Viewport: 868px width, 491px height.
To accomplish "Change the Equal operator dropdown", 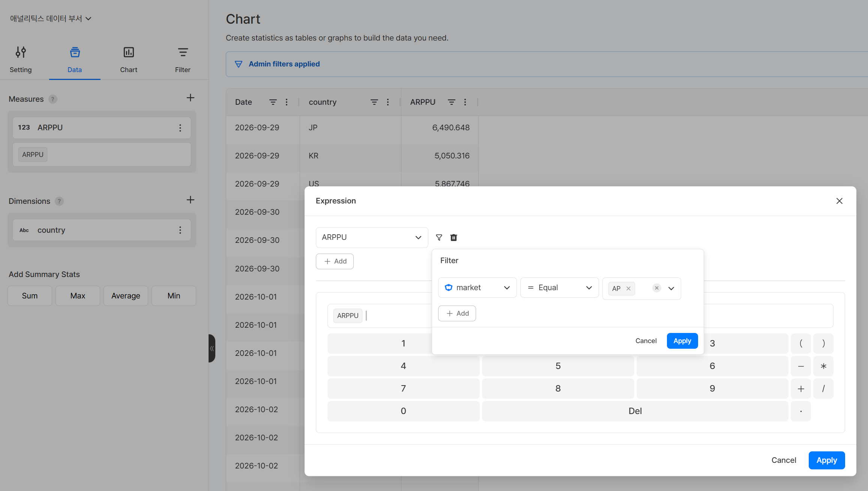I will 559,288.
